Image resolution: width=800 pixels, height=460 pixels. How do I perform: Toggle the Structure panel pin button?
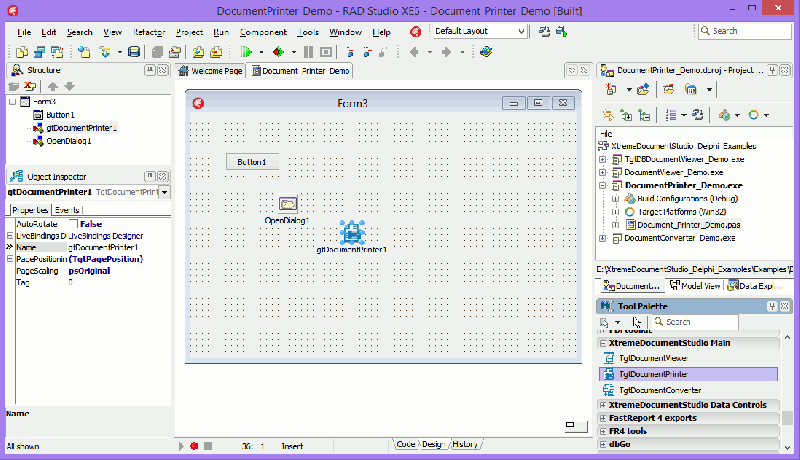149,70
